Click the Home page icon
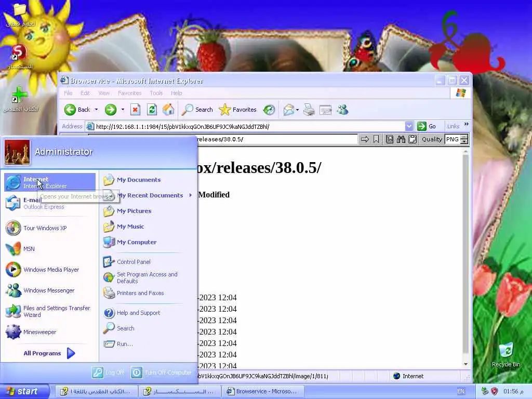Image resolution: width=532 pixels, height=399 pixels. click(168, 110)
